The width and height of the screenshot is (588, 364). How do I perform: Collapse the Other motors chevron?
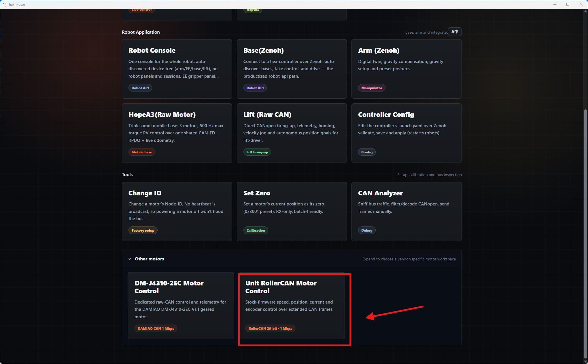tap(130, 259)
